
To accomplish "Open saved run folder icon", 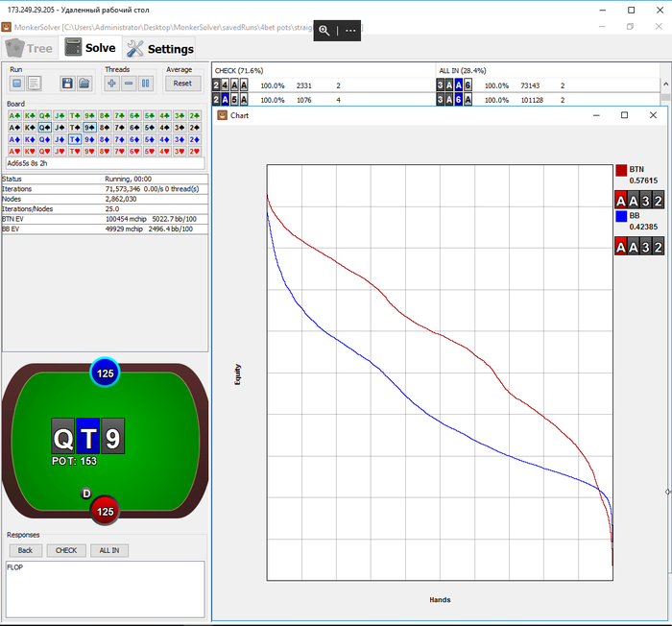I will click(84, 84).
